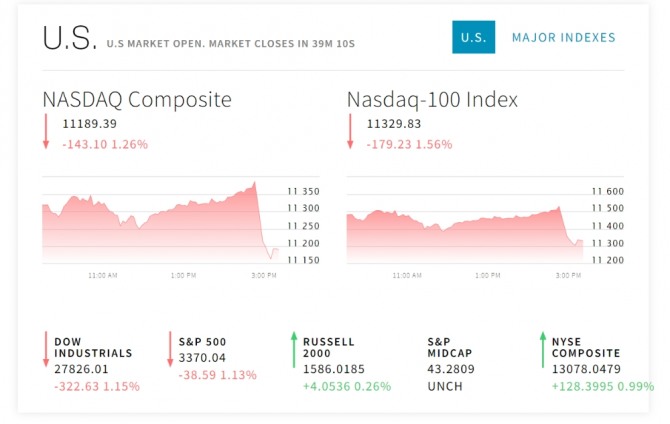Open the RUSSELL 2000 index link

329,347
